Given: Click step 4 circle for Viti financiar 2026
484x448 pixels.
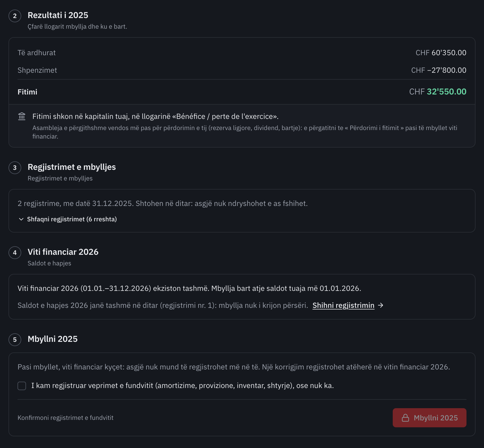Looking at the screenshot, I should pyautogui.click(x=15, y=253).
